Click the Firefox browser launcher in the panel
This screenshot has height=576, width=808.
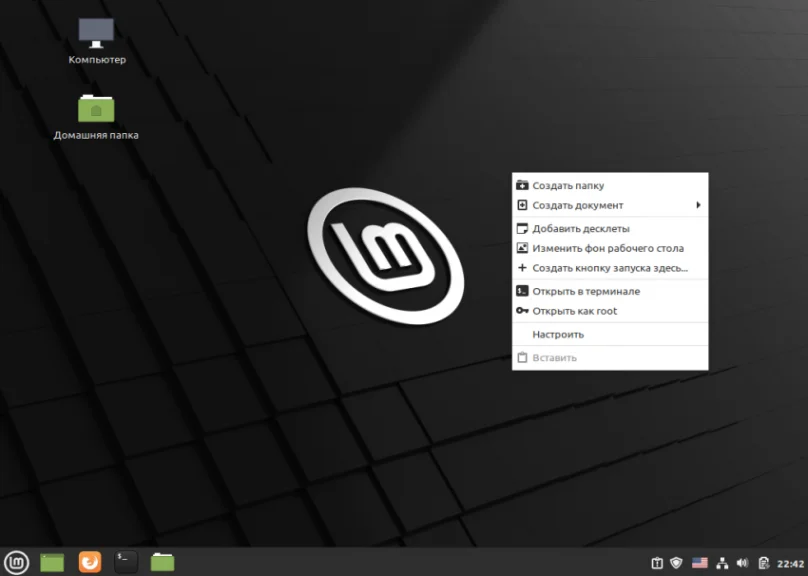(x=90, y=562)
